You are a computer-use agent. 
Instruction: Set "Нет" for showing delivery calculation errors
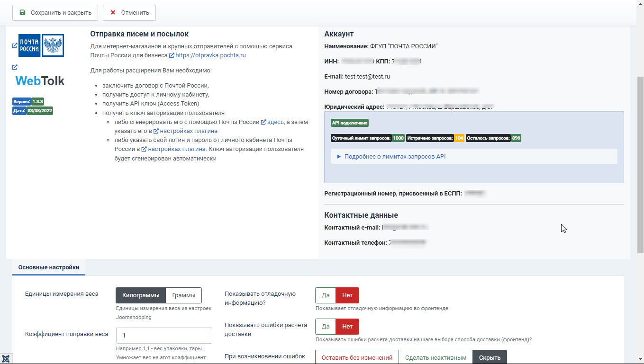tap(347, 327)
